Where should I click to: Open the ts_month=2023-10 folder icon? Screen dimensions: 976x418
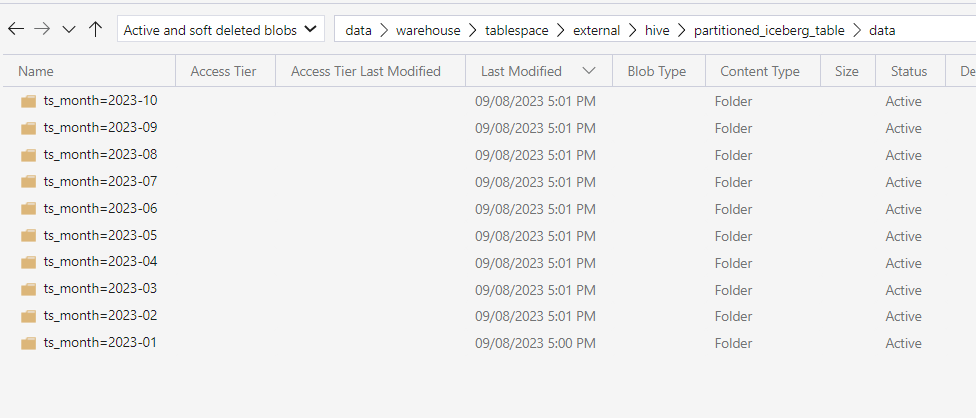[28, 101]
